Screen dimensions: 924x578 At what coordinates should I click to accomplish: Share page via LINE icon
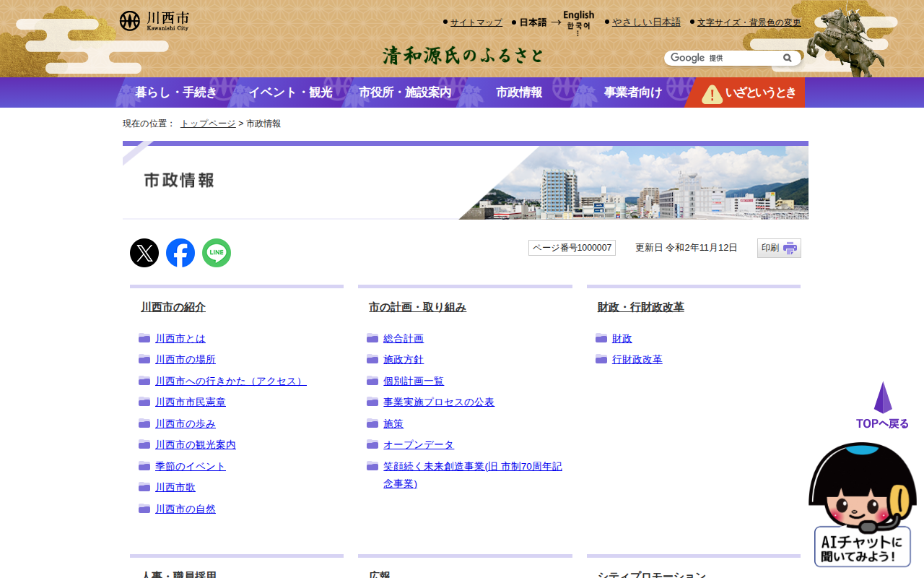click(x=217, y=253)
